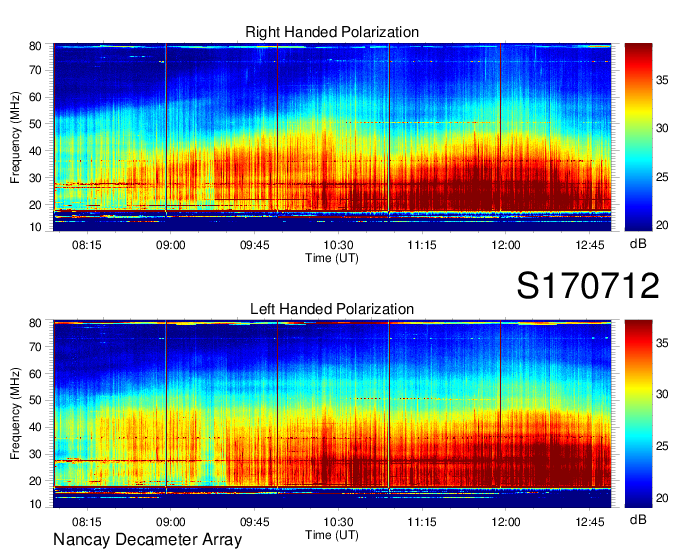This screenshot has width=680, height=552.
Task: Click 12:00 tick of Left Handed plot
Action: coord(506,522)
